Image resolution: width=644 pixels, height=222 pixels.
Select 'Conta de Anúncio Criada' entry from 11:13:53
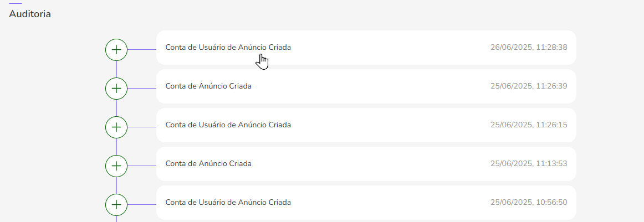coord(208,164)
